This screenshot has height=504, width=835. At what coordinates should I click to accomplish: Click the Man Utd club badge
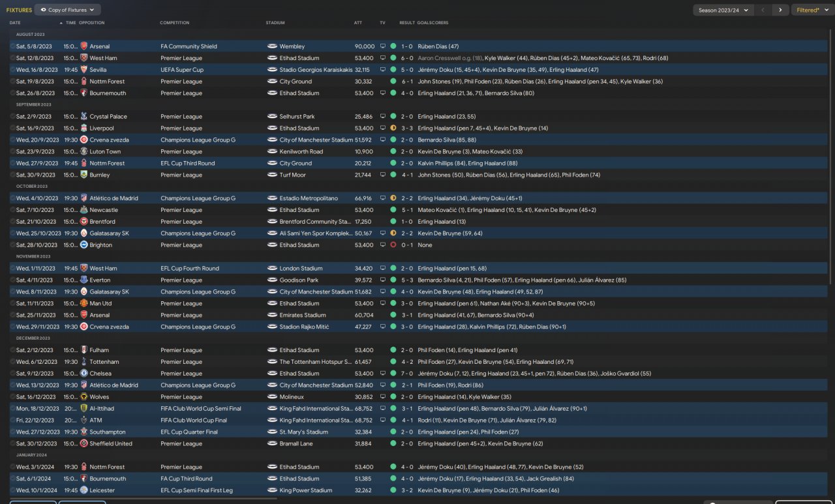point(83,304)
